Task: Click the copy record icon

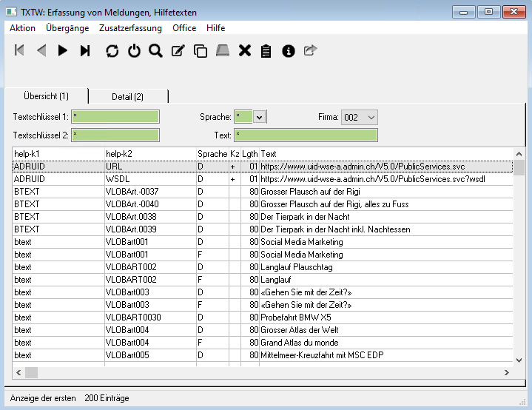Action: (200, 51)
